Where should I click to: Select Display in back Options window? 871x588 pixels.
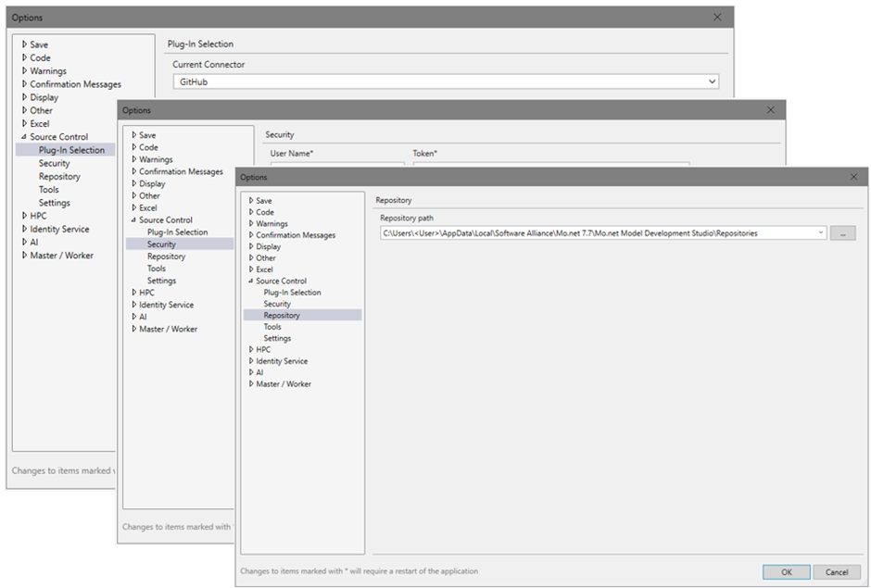[x=44, y=97]
